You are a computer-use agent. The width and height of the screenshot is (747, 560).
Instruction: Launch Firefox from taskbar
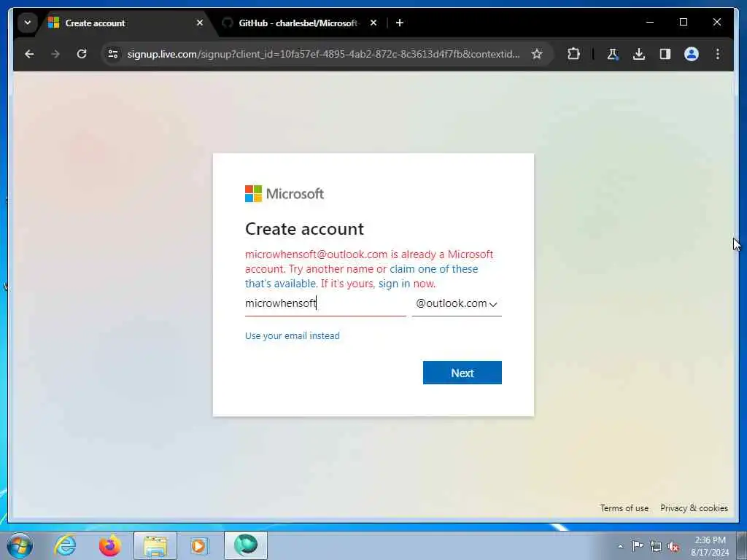(109, 545)
